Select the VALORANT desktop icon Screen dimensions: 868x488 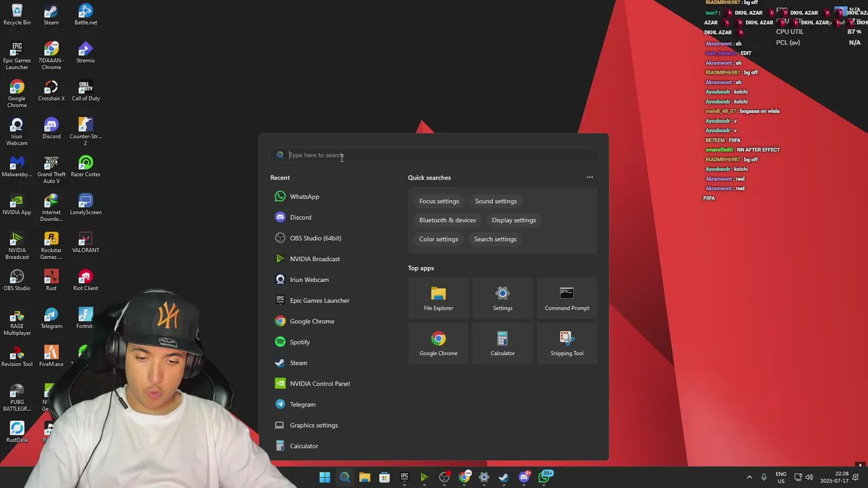coord(85,243)
